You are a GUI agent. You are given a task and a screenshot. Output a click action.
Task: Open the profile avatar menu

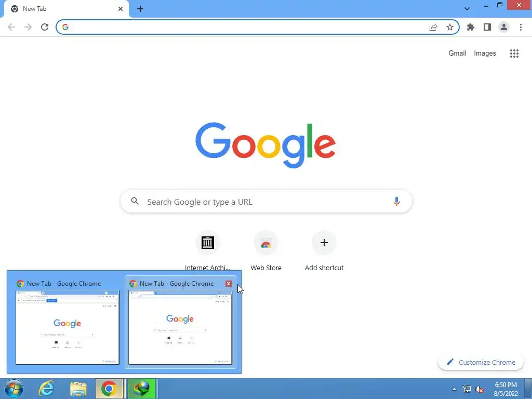coord(504,27)
